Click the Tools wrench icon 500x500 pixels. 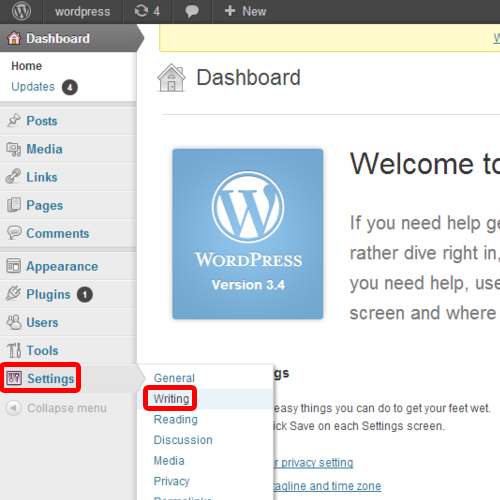pyautogui.click(x=14, y=350)
